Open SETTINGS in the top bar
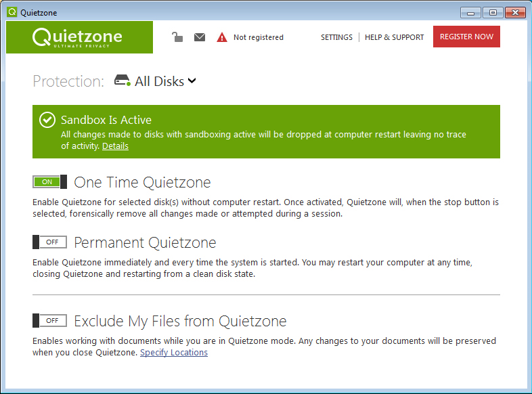Image resolution: width=532 pixels, height=394 pixels. point(336,37)
